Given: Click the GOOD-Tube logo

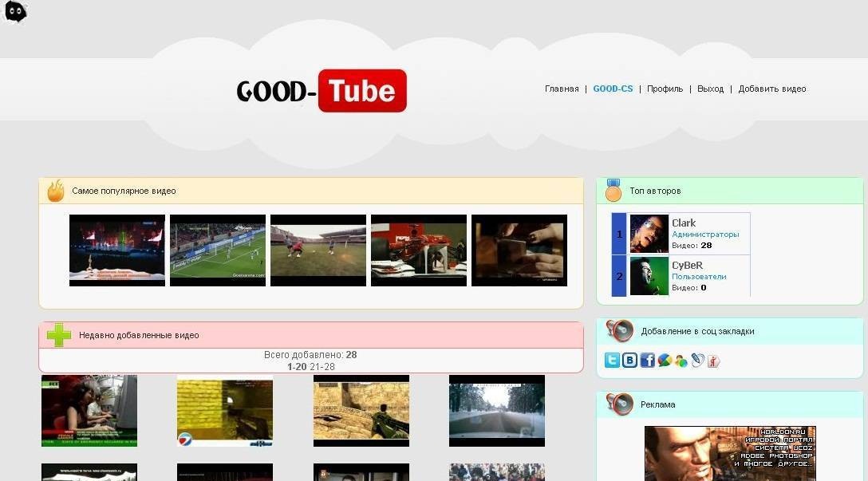Looking at the screenshot, I should tap(322, 91).
